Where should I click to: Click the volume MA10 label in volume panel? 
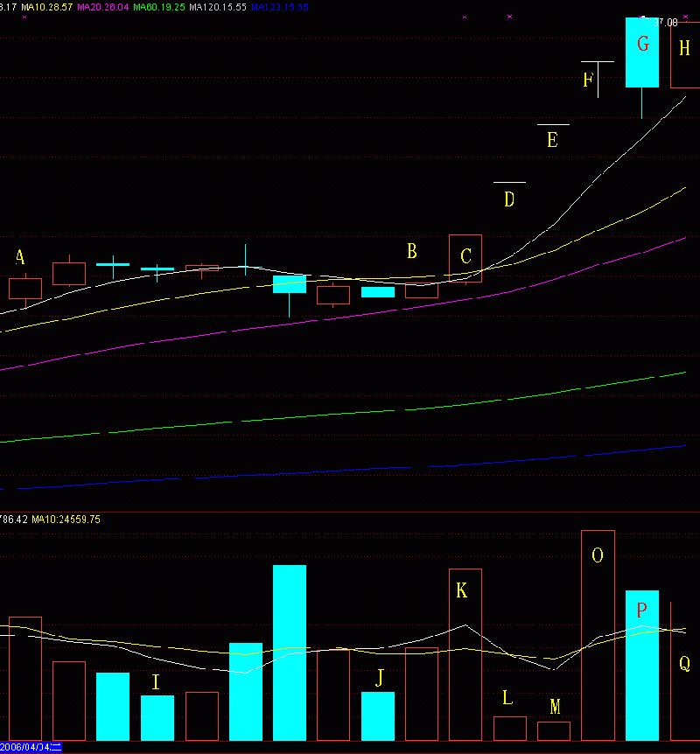pyautogui.click(x=66, y=519)
